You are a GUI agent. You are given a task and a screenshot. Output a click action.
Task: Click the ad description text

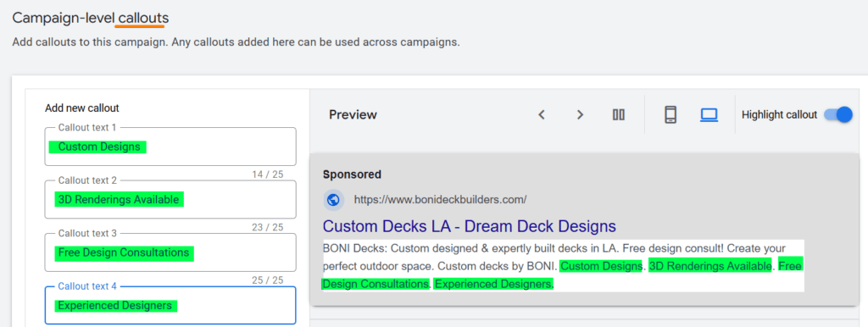563,266
